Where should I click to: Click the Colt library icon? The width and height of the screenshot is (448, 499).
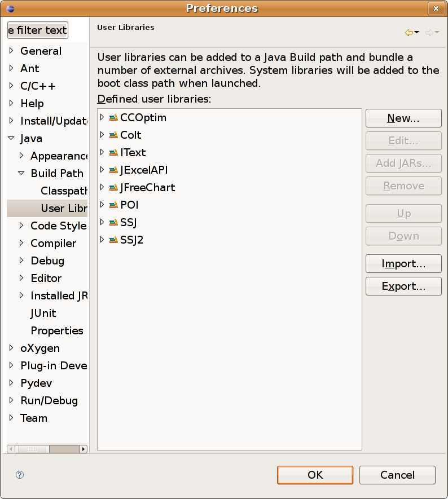[x=113, y=135]
